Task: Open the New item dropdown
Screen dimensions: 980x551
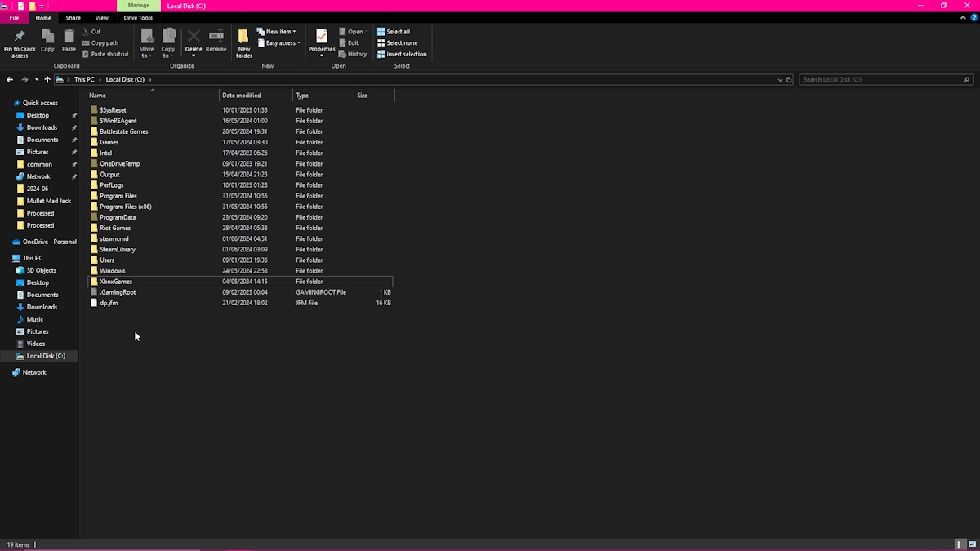Action: tap(278, 32)
